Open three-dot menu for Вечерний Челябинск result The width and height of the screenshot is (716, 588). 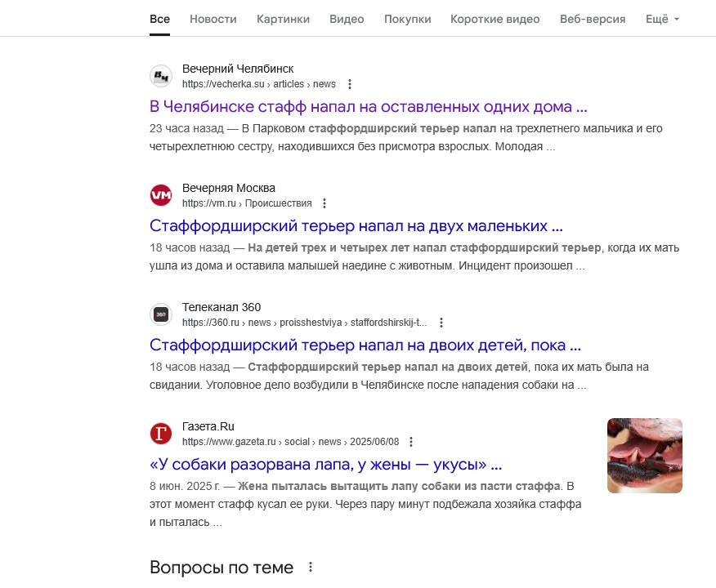[350, 84]
